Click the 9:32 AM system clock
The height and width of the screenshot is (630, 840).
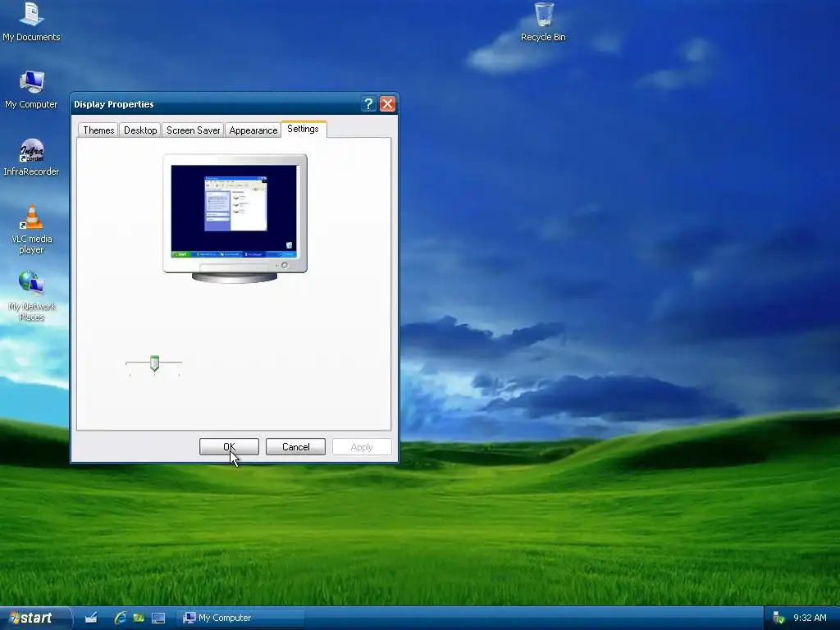point(810,618)
